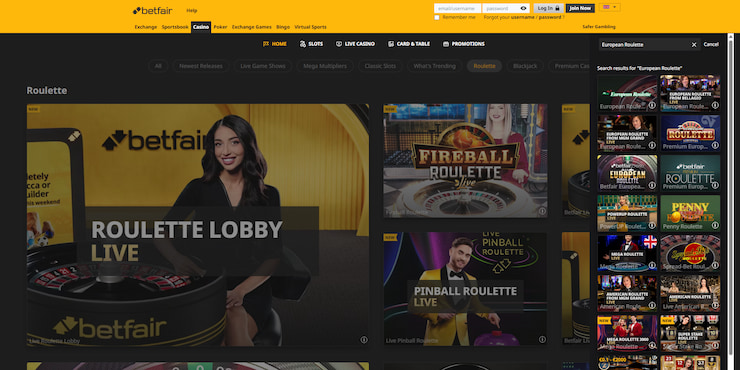
Task: Show password using the eye icon
Action: [x=523, y=8]
